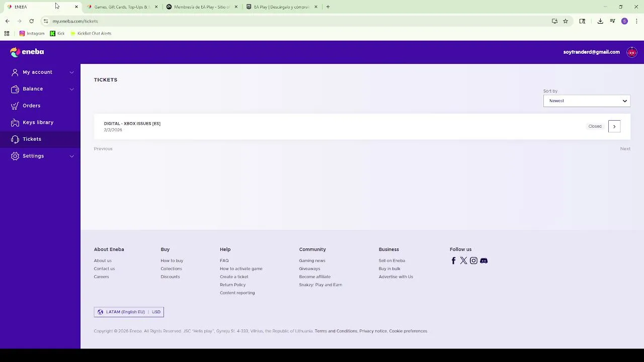Open Eneba Discord footer icon
Screen dimensions: 644x362
[484, 260]
